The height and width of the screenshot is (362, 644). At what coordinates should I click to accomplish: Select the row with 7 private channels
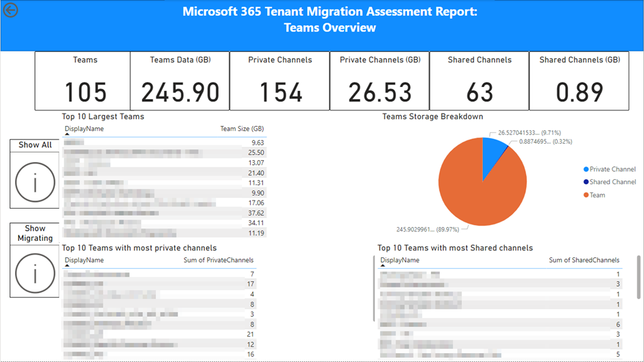click(160, 274)
